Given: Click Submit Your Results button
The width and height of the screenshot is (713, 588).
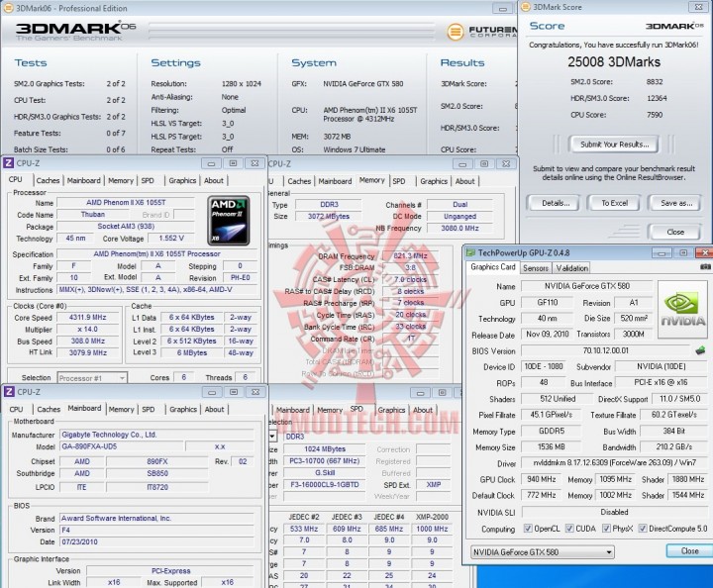Looking at the screenshot, I should point(614,145).
